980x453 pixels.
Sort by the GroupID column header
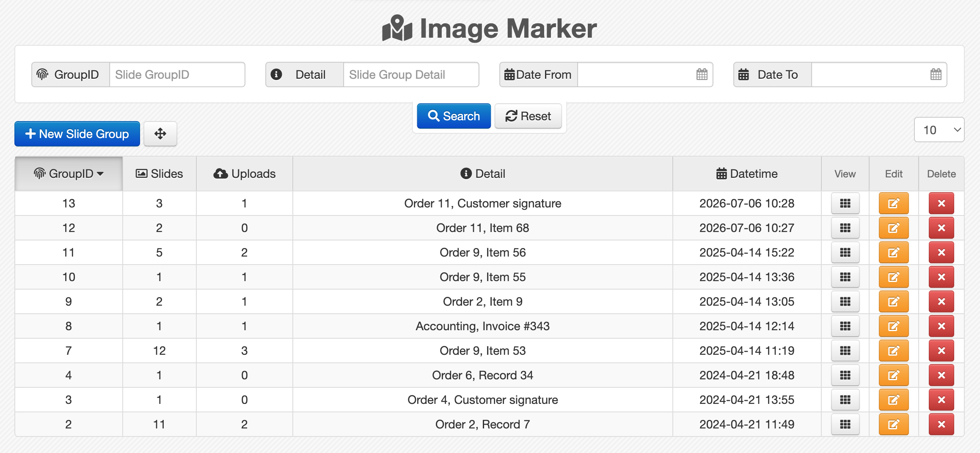point(69,174)
